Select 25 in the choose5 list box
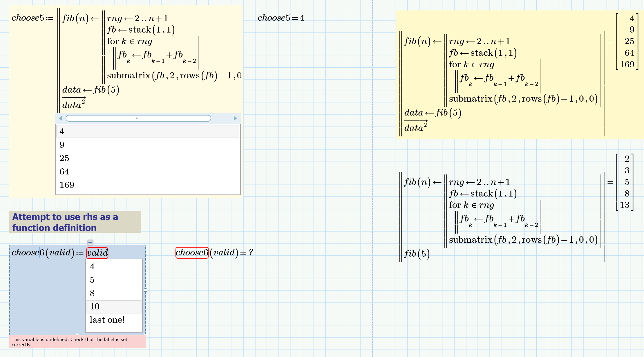 [x=64, y=158]
